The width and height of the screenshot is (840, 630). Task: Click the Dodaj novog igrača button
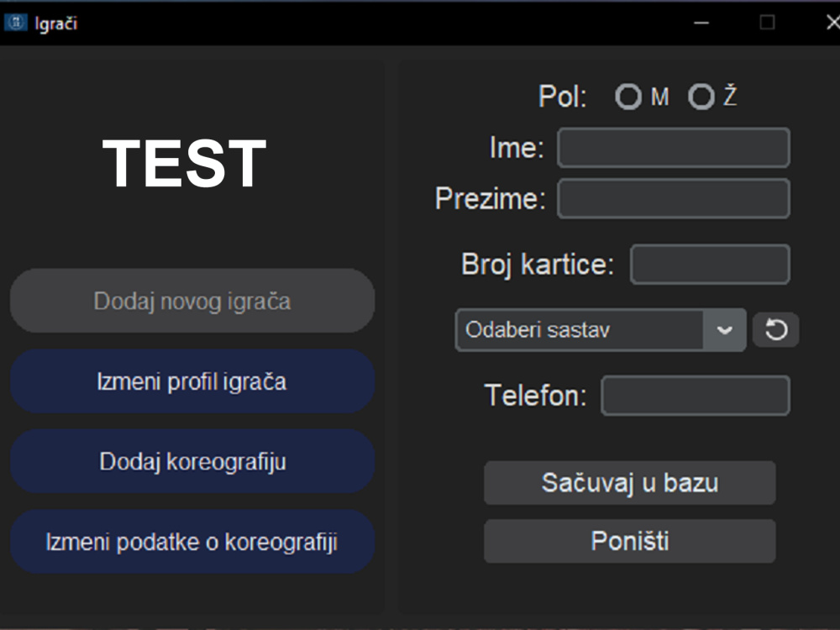pos(192,301)
